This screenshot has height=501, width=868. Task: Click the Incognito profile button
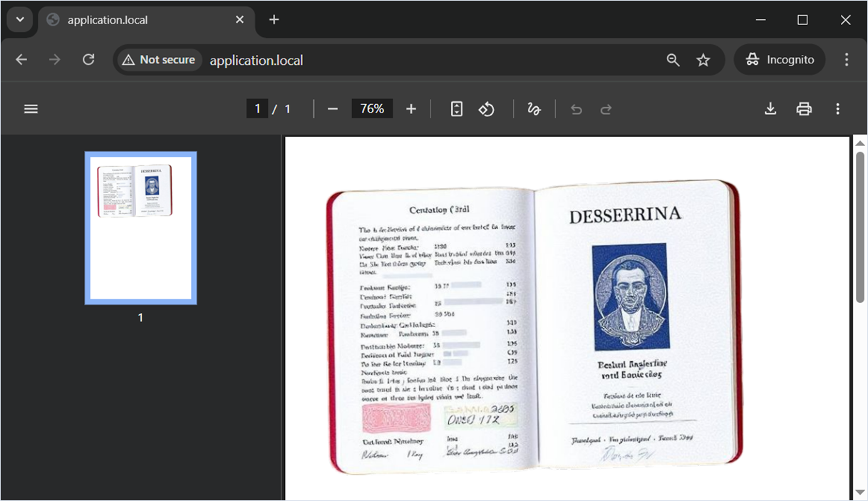(x=780, y=60)
